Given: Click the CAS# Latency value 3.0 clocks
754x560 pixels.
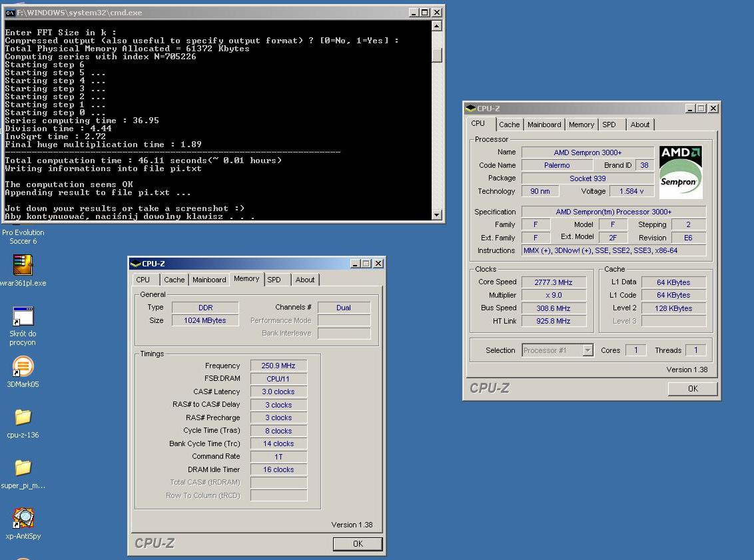Looking at the screenshot, I should pyautogui.click(x=278, y=392).
